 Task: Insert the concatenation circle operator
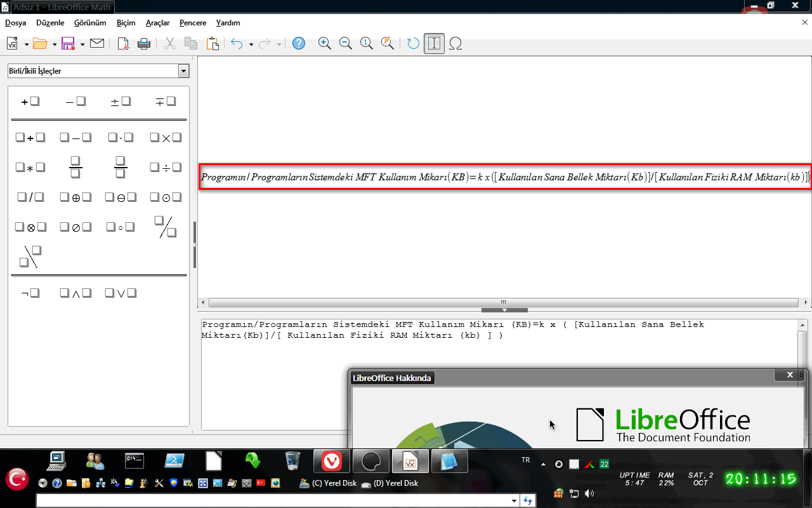tap(121, 227)
